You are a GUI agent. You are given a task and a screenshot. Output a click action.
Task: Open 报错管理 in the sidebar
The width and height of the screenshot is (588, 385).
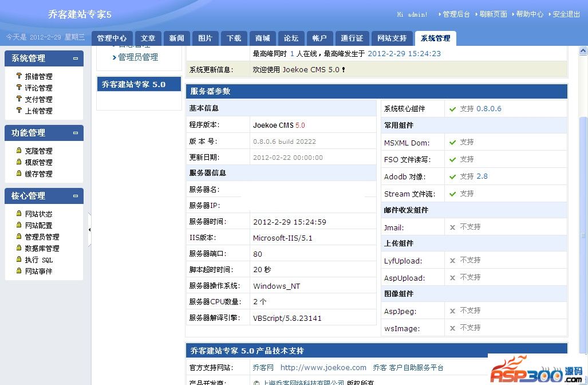click(38, 76)
